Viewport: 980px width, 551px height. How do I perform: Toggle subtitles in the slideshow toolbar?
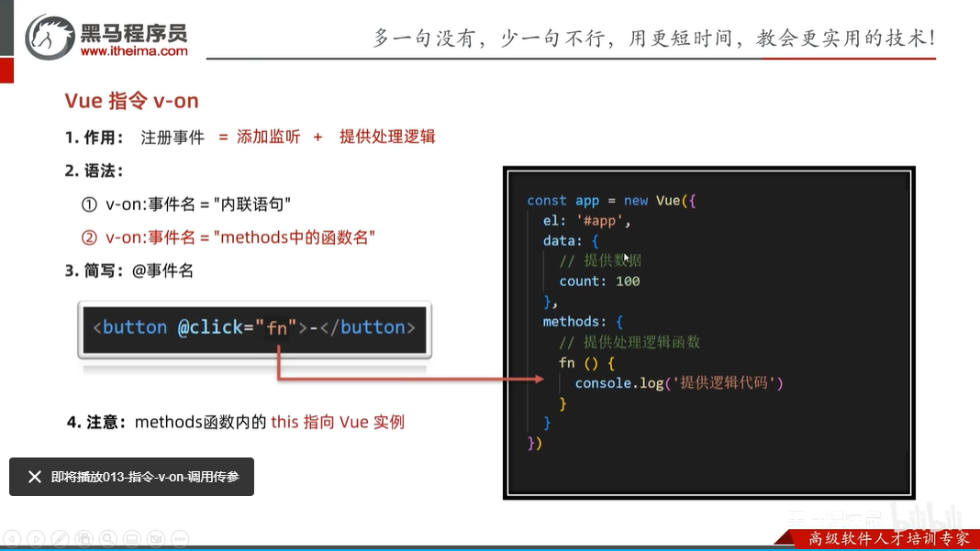[x=132, y=538]
